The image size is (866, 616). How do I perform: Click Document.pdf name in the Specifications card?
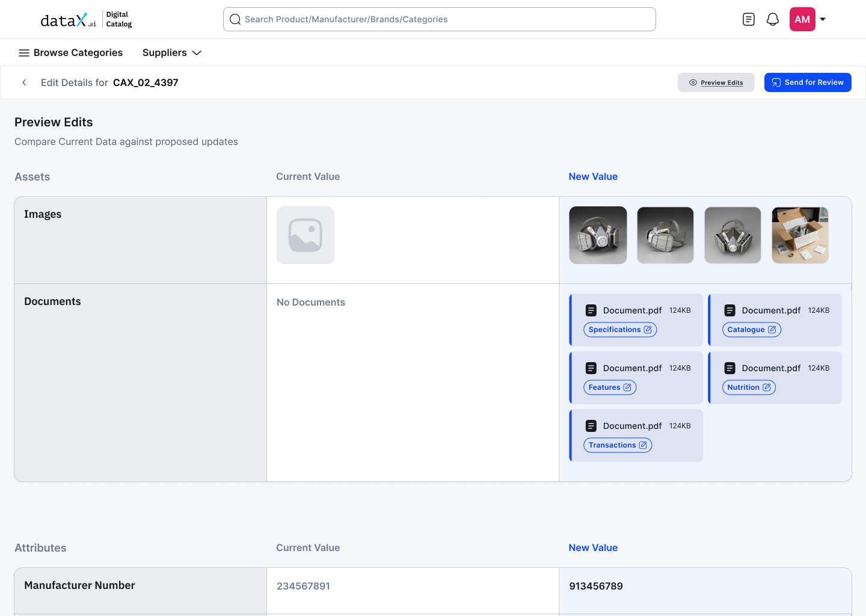coord(632,310)
